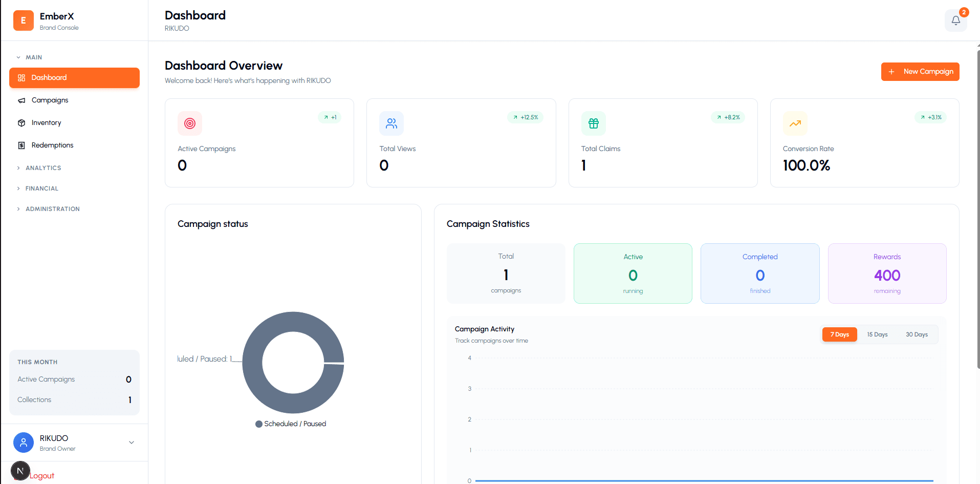Click Logout at the bottom left

click(x=42, y=475)
